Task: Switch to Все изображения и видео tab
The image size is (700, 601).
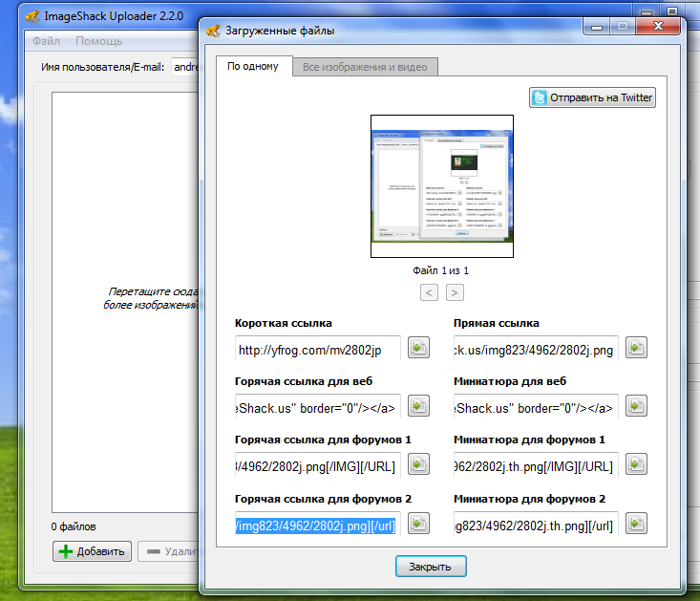Action: click(365, 67)
